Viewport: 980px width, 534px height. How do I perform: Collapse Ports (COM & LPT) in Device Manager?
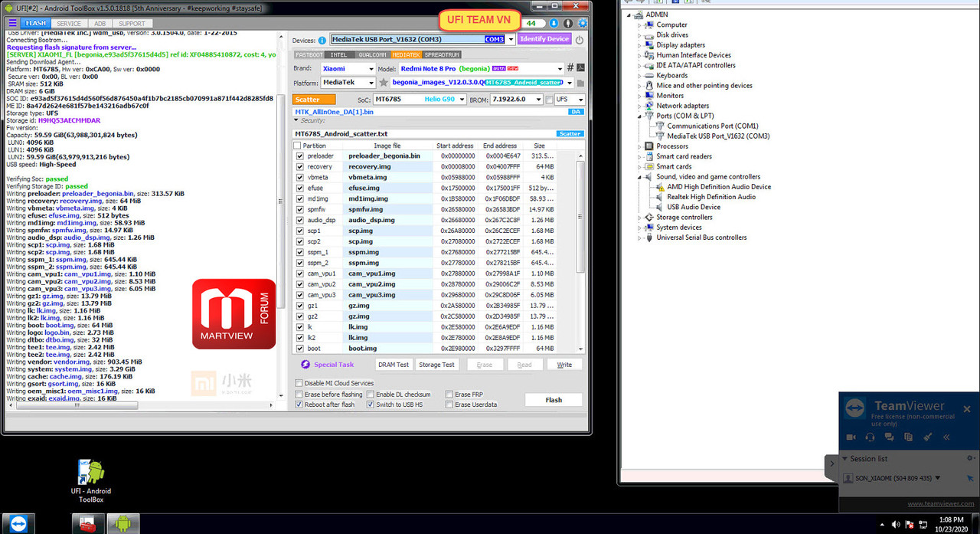(640, 116)
